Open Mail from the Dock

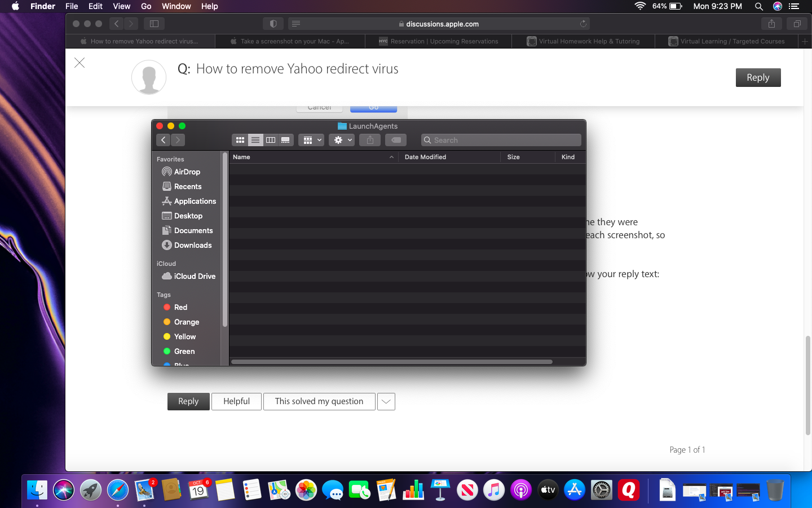145,490
